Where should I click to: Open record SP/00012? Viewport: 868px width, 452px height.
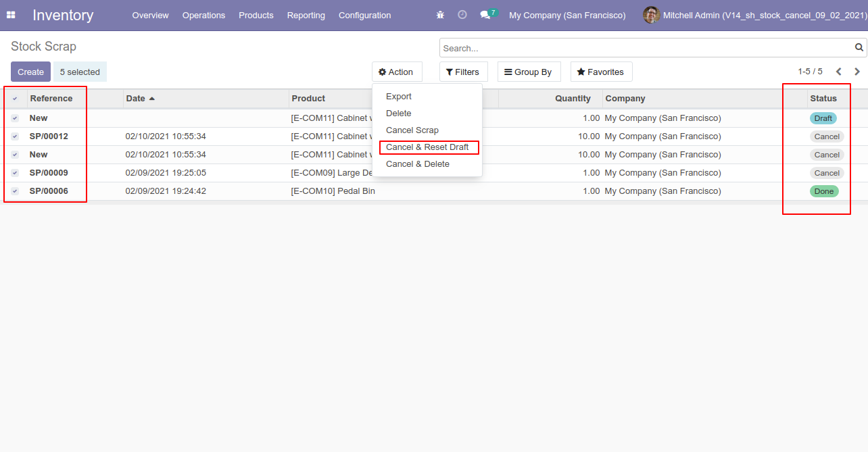tap(49, 136)
